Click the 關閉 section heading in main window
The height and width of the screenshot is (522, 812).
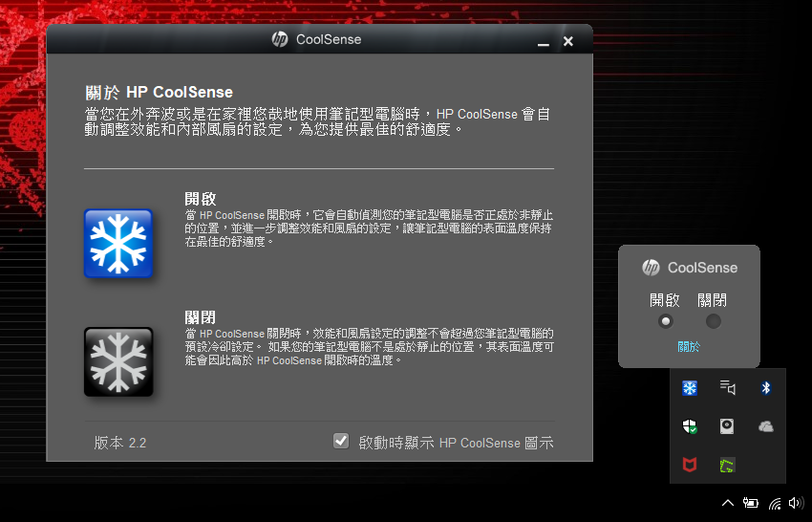[x=201, y=317]
